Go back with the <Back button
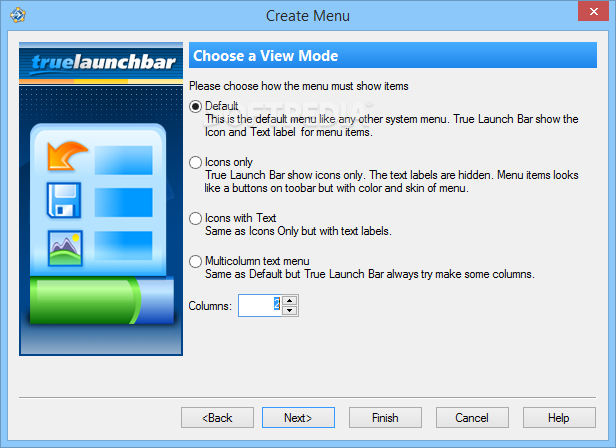 point(217,418)
